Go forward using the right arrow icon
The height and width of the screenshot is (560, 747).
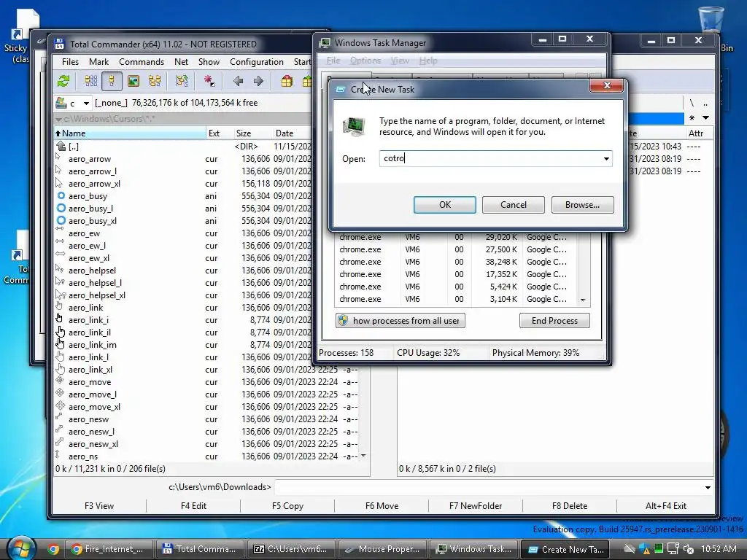click(x=259, y=81)
